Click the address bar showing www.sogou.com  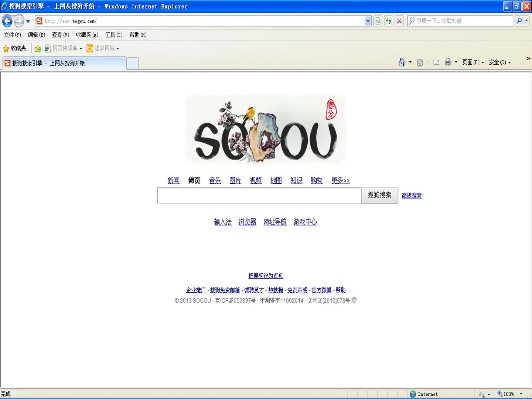click(x=199, y=21)
